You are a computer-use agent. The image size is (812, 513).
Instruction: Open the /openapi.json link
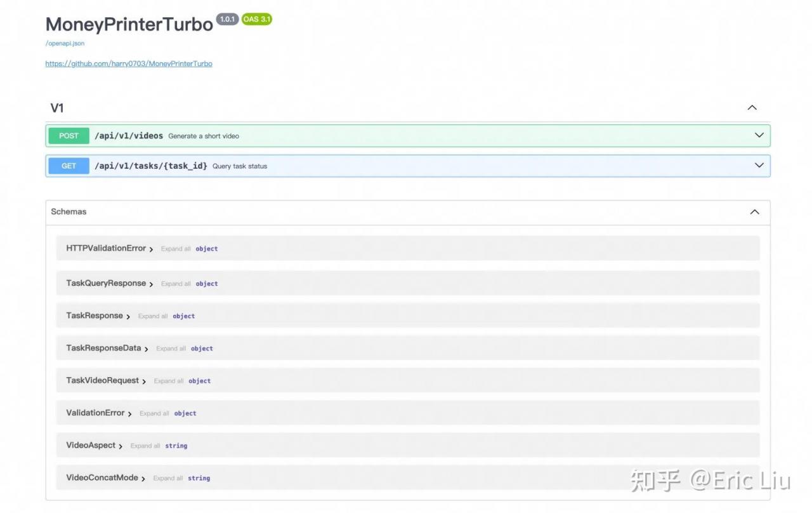pos(65,43)
